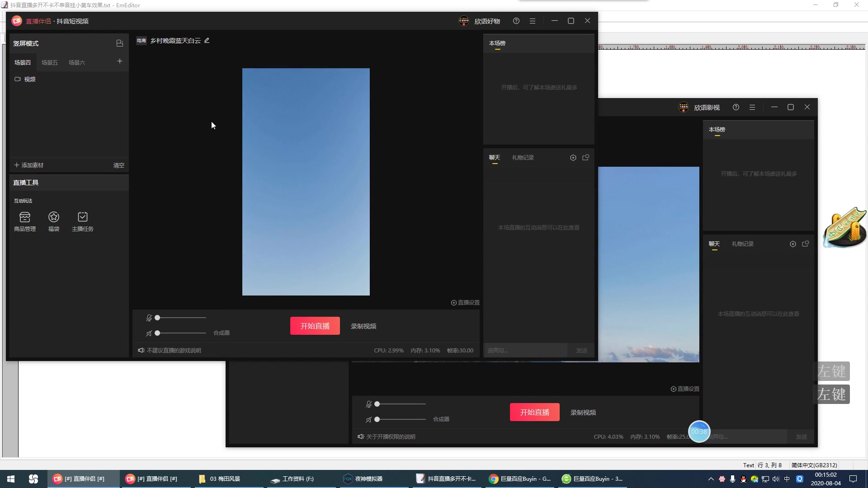Open 不建议直播的游戏说明 notice
Screen dimensions: 868x488
click(x=170, y=351)
